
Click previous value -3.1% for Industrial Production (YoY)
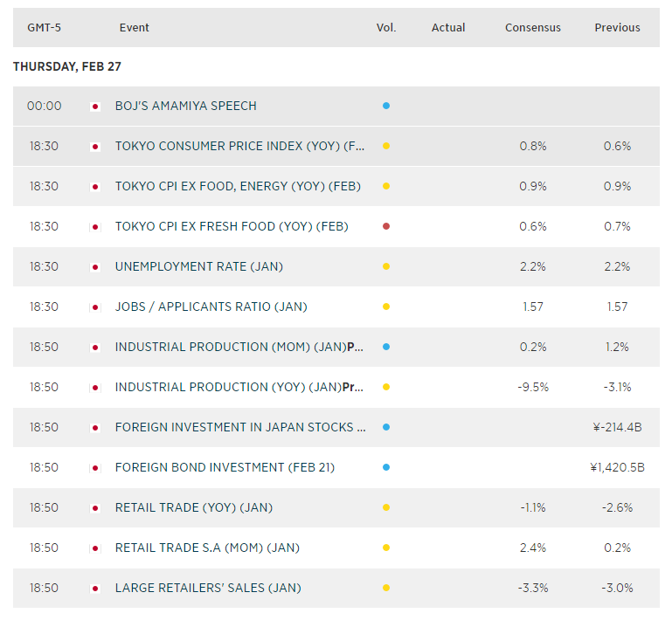(x=617, y=387)
